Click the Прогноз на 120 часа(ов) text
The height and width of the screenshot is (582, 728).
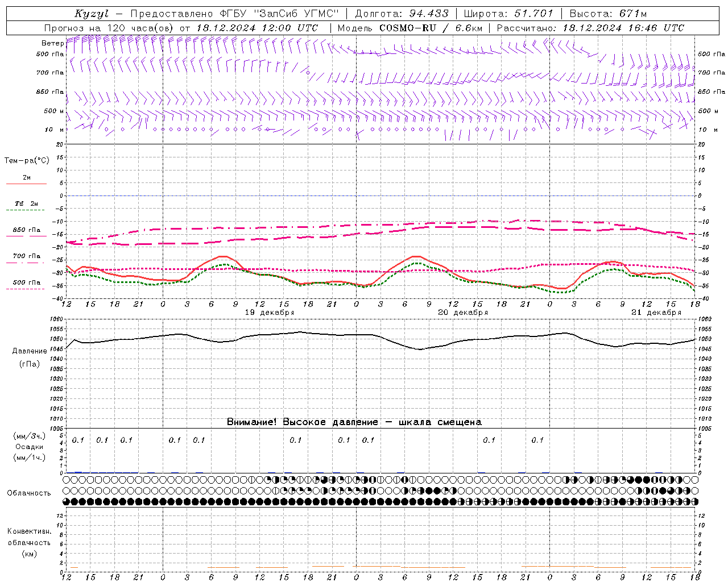coord(109,28)
